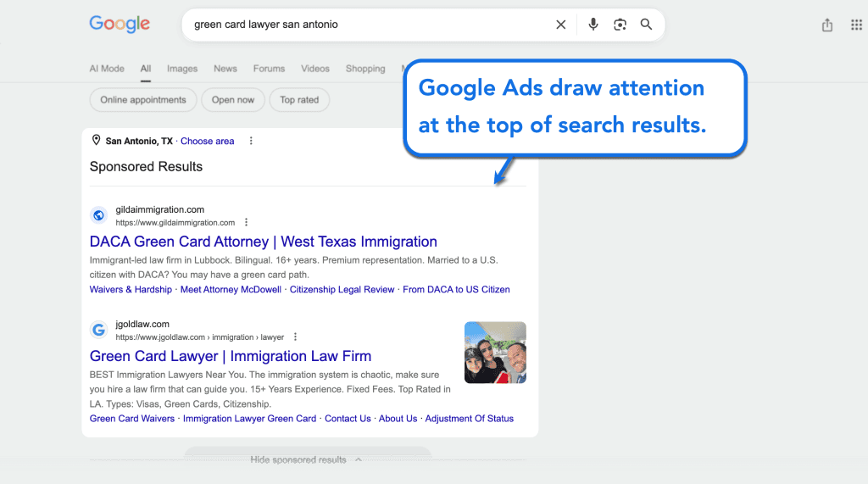Open From DACA to US Citizen sitelink
The height and width of the screenshot is (484, 868).
pyautogui.click(x=456, y=290)
